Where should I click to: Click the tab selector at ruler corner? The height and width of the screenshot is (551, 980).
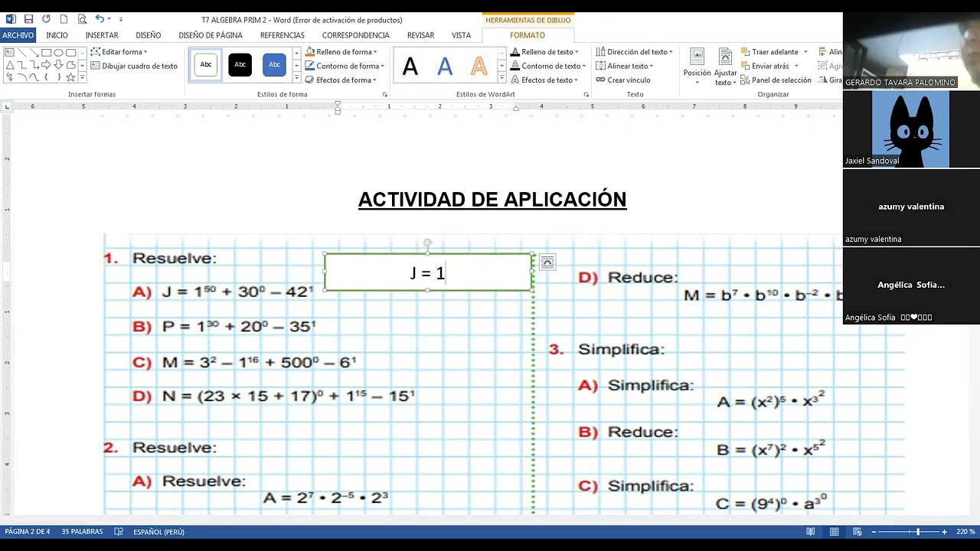tap(7, 107)
